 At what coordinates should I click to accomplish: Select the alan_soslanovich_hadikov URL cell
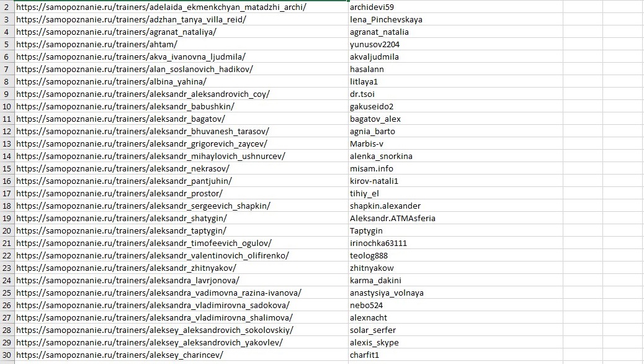coord(181,69)
